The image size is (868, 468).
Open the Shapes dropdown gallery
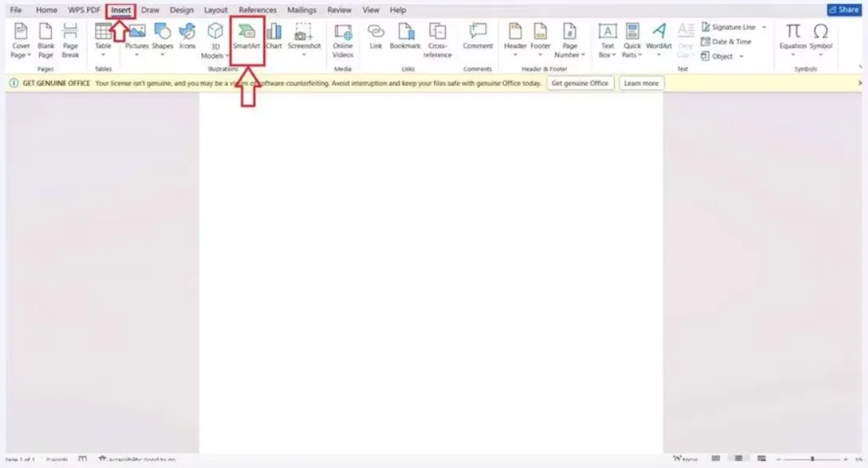pyautogui.click(x=163, y=55)
